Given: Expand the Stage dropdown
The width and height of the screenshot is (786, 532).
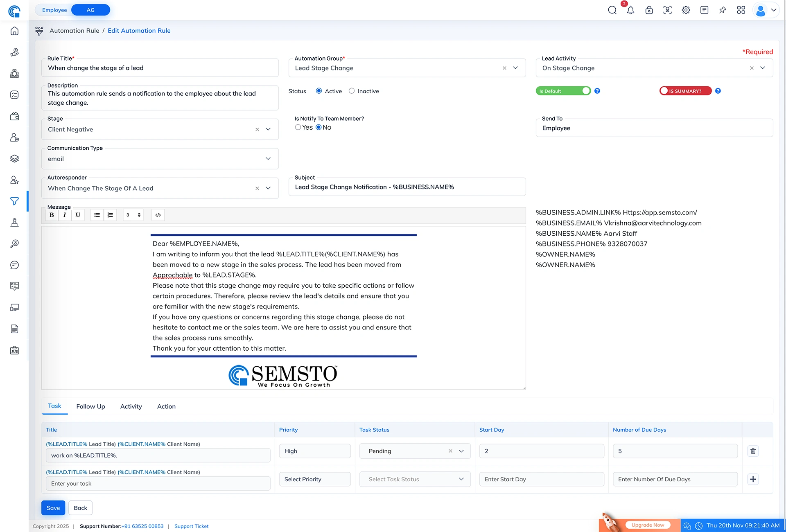Looking at the screenshot, I should coord(268,129).
